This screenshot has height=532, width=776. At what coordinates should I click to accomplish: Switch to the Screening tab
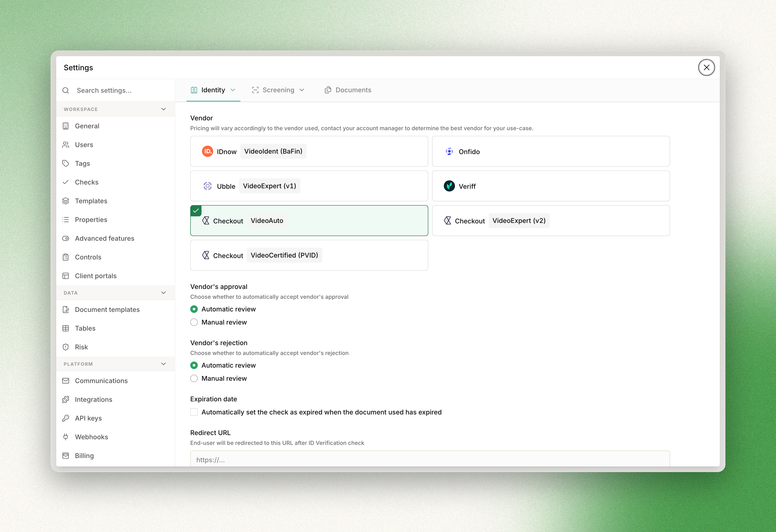click(278, 90)
